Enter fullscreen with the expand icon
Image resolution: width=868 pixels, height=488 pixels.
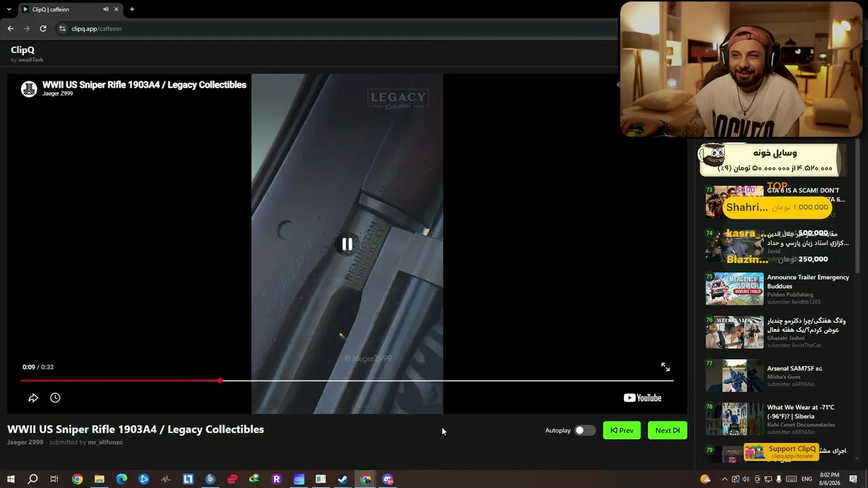coord(665,367)
